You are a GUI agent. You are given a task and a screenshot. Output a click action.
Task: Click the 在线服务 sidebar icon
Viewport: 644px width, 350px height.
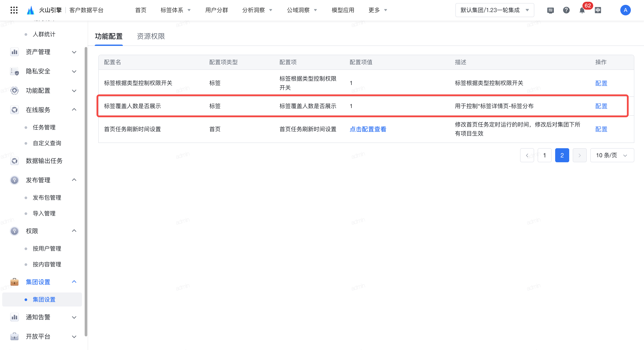(x=14, y=110)
